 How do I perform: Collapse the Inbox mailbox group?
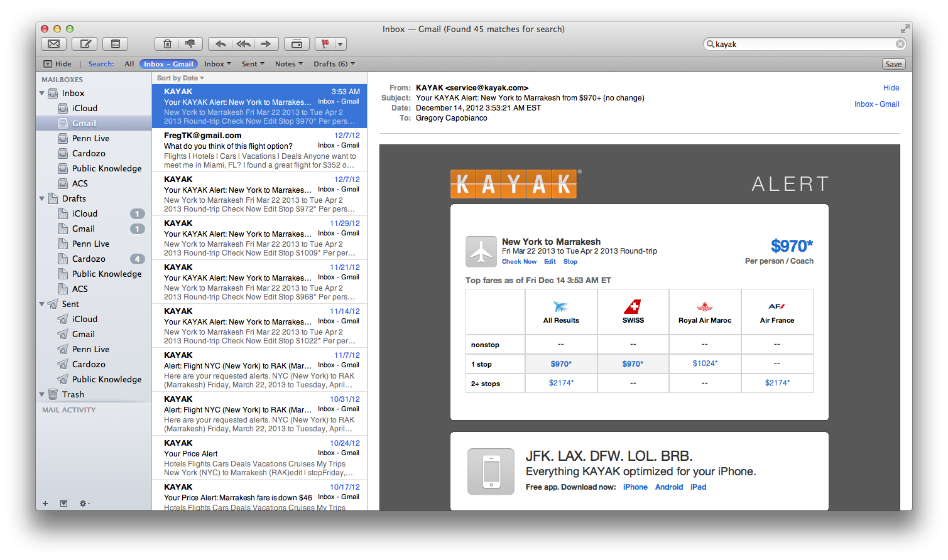[42, 93]
